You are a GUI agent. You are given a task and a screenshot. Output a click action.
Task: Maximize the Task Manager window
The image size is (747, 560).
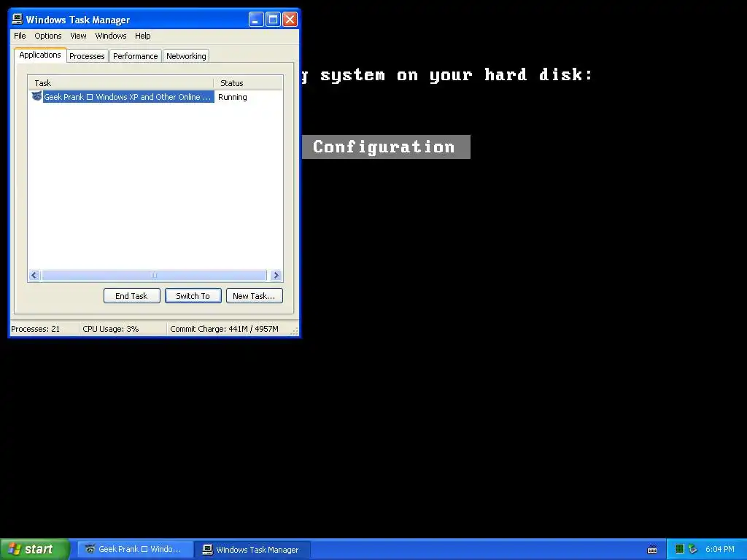[273, 20]
